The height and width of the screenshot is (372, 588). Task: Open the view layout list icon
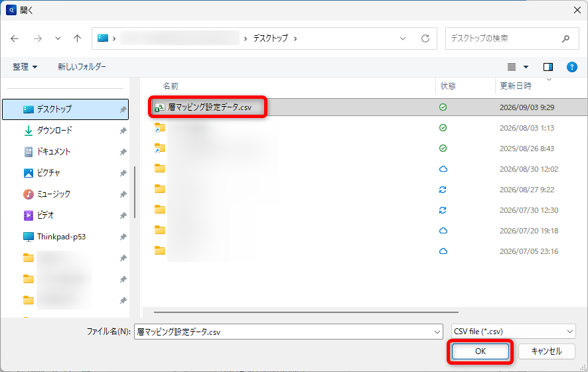(x=512, y=67)
